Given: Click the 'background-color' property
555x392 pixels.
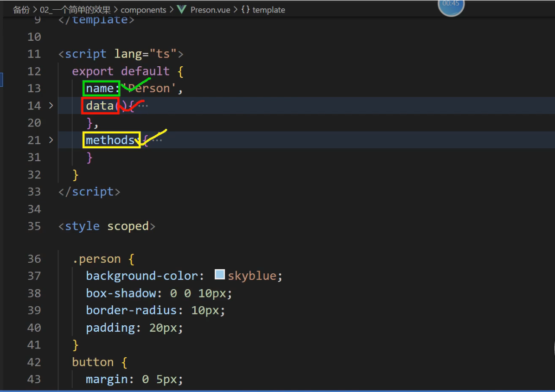Looking at the screenshot, I should [x=141, y=276].
